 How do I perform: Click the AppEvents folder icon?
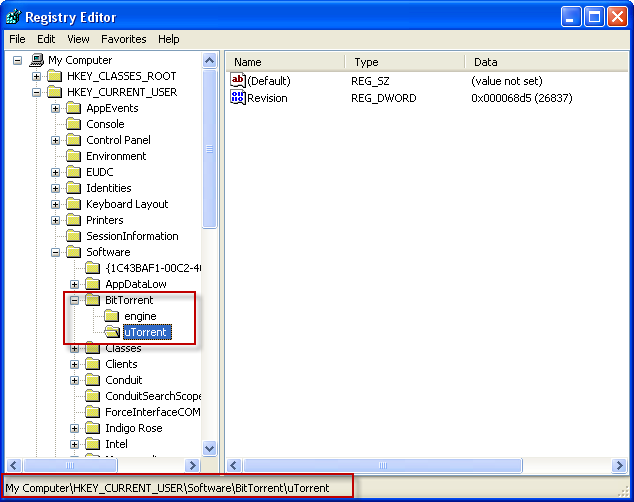pos(74,108)
